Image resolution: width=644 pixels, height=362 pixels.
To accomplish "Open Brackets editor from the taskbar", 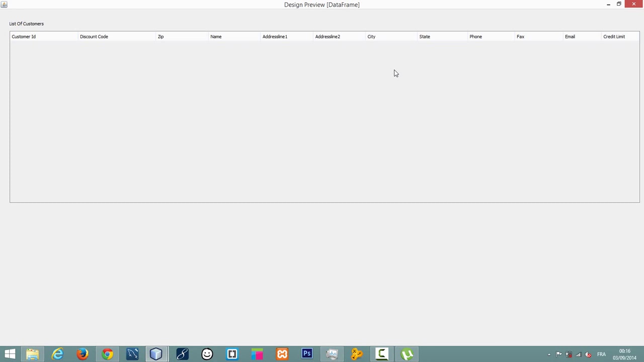I will [232, 354].
